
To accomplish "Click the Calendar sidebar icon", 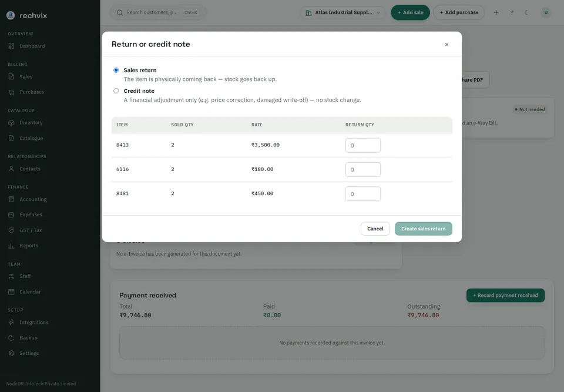I will click(x=12, y=292).
